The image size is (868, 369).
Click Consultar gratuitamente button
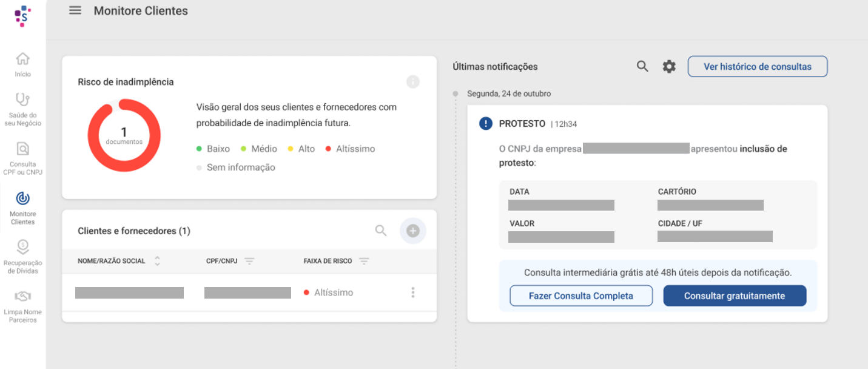point(735,296)
